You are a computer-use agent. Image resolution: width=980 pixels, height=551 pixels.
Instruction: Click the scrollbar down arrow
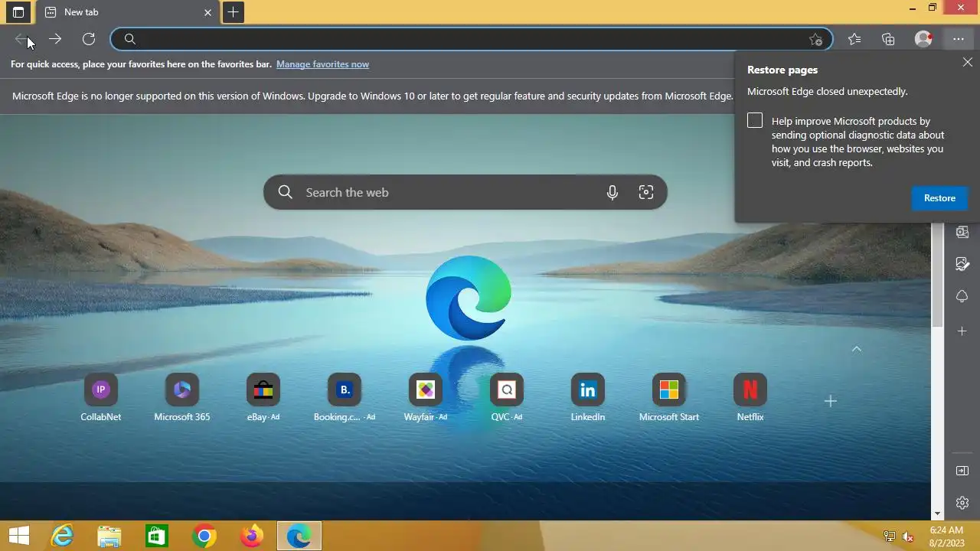(937, 514)
